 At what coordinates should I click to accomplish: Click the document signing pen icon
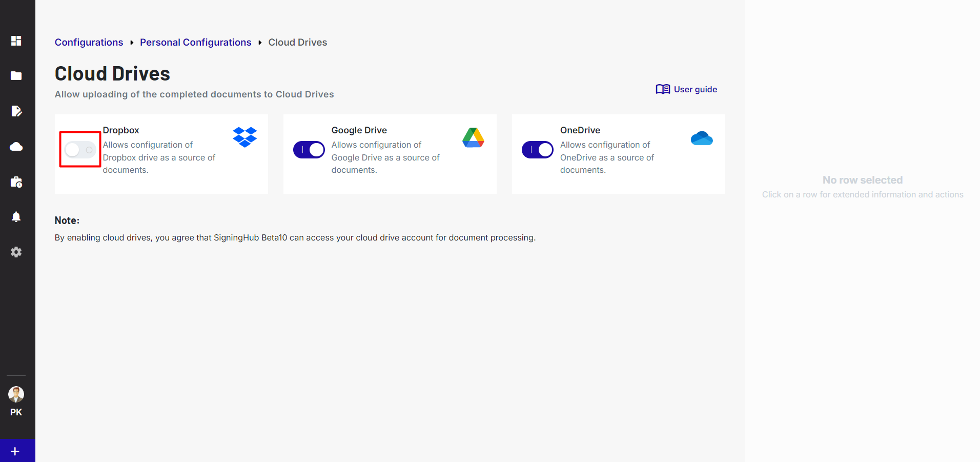16,111
